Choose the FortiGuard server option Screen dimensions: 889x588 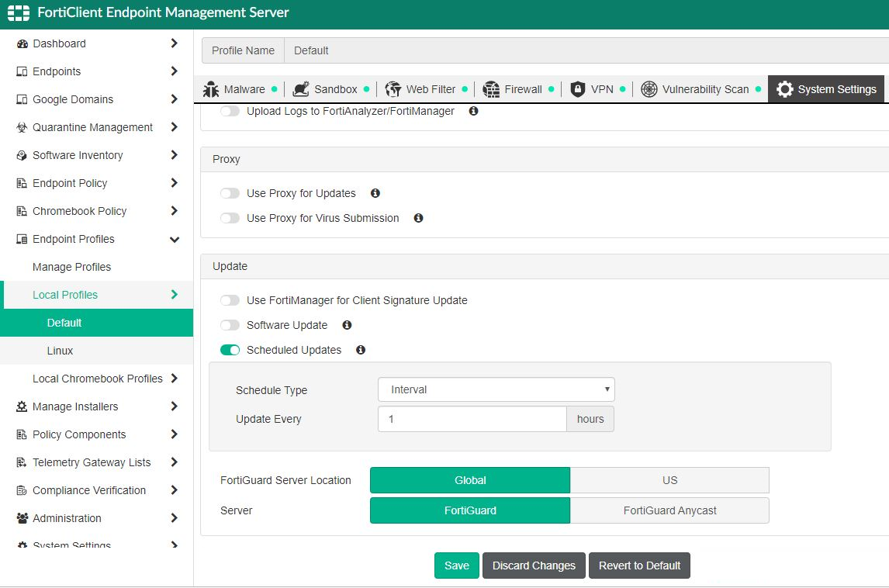[470, 510]
